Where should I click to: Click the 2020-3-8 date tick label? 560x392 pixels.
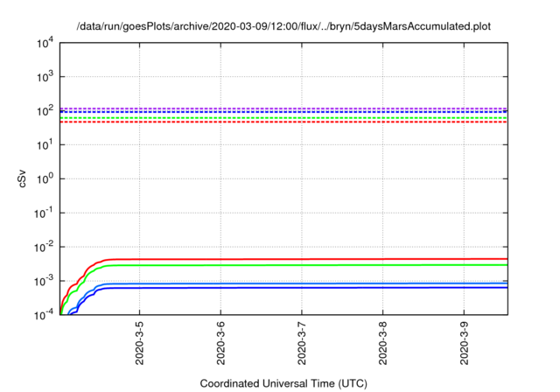click(383, 343)
